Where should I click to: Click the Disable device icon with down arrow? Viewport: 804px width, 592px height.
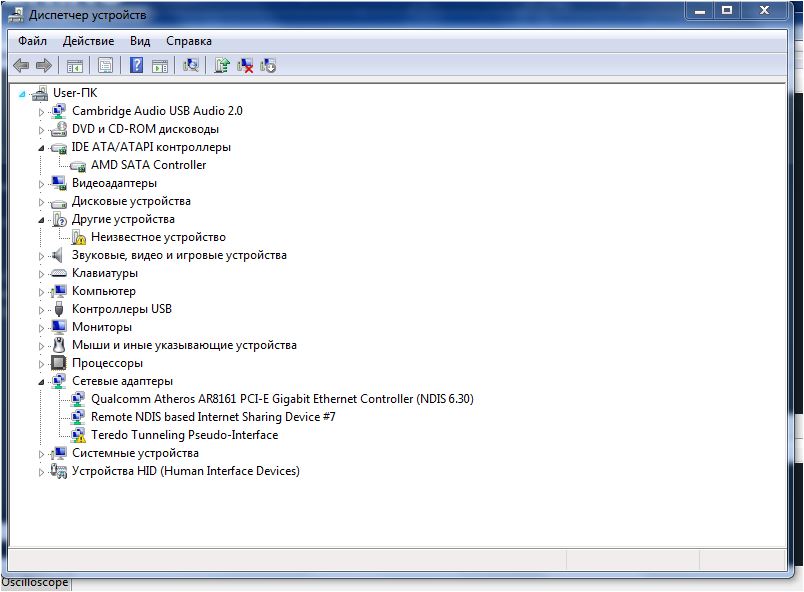[x=268, y=66]
